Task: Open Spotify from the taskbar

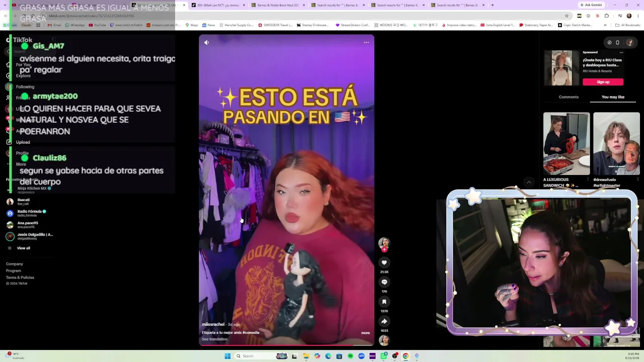Action: 350,356
